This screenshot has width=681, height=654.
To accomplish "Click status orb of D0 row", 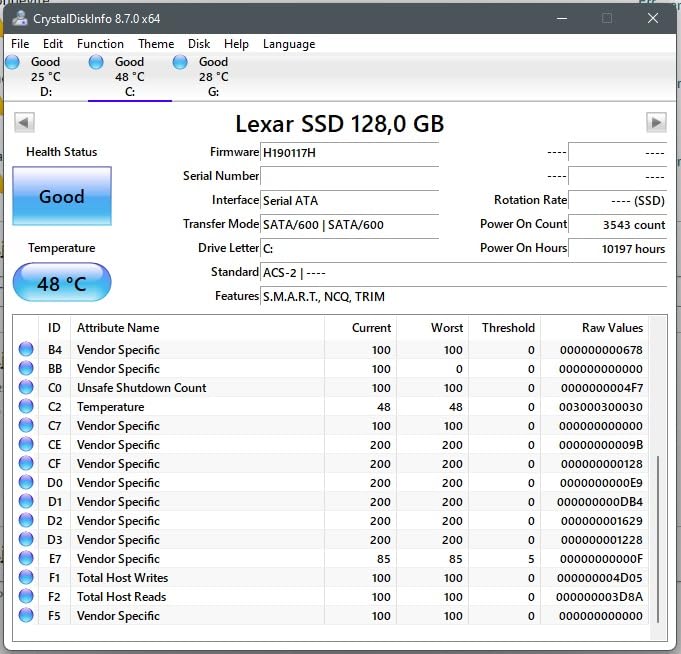I will click(26, 482).
